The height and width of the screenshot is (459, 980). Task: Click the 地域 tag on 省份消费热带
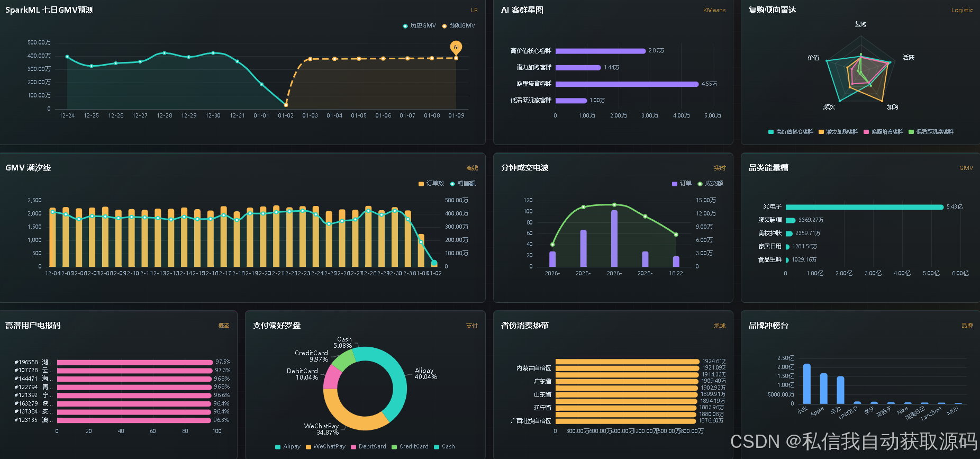coord(720,326)
